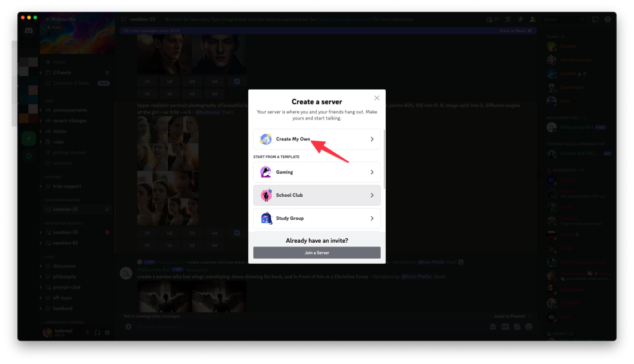Open the Home item in channel list
This screenshot has width=634, height=364.
coord(77,62)
